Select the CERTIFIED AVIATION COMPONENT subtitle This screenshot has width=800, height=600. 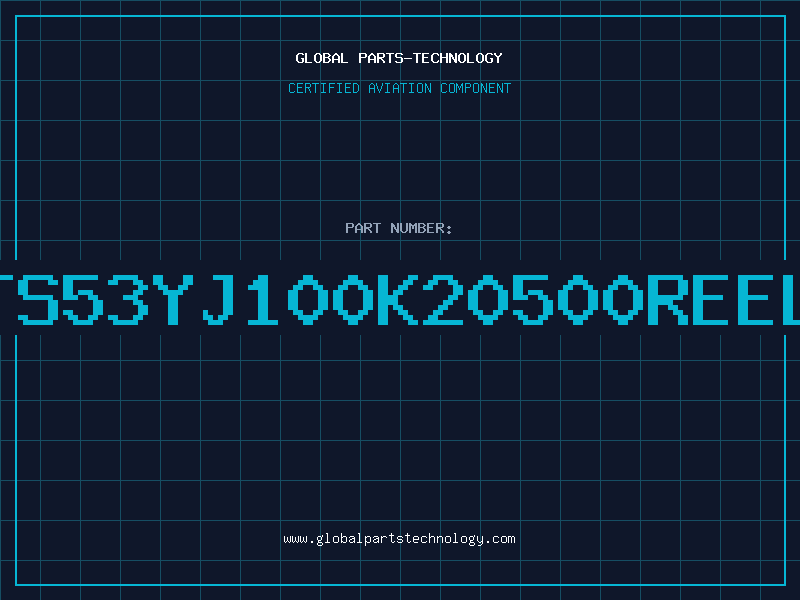pos(399,88)
